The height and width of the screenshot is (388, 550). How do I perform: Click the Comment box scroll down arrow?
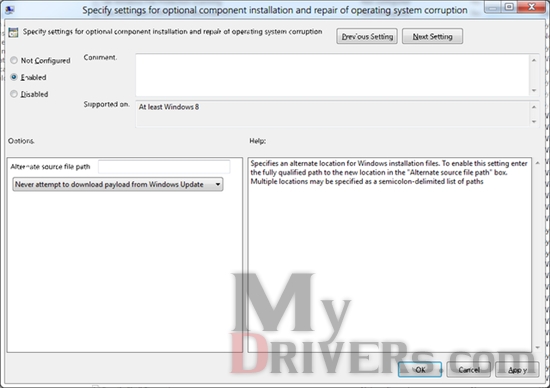pos(534,90)
